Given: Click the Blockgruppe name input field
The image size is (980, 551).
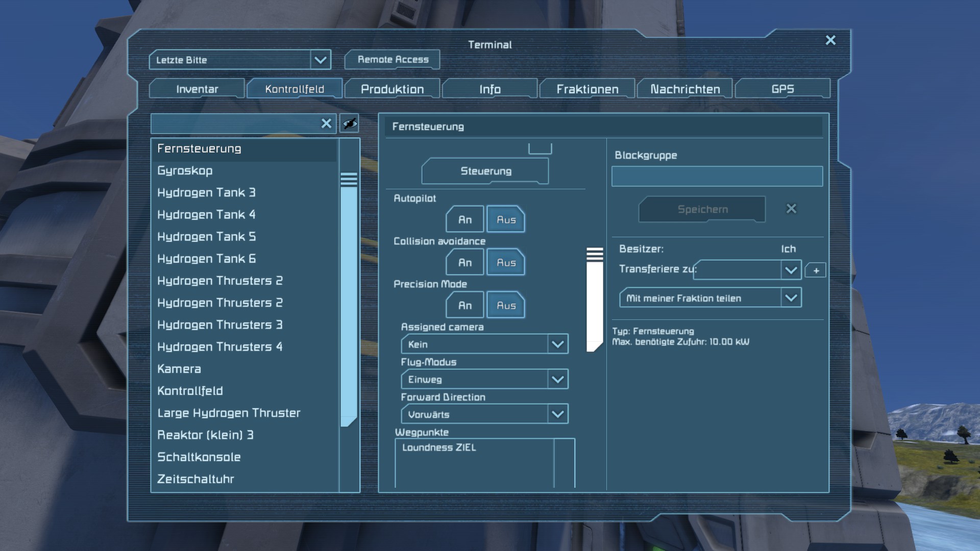Looking at the screenshot, I should [x=717, y=177].
